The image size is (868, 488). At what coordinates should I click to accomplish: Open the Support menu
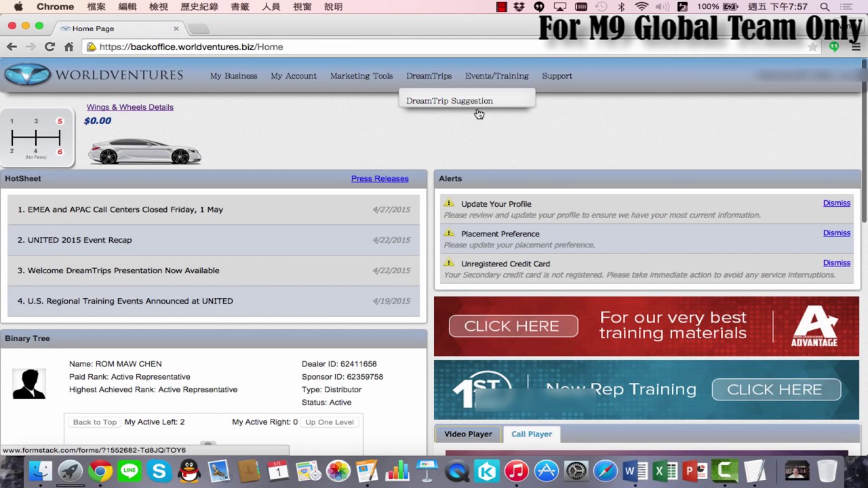pos(557,76)
